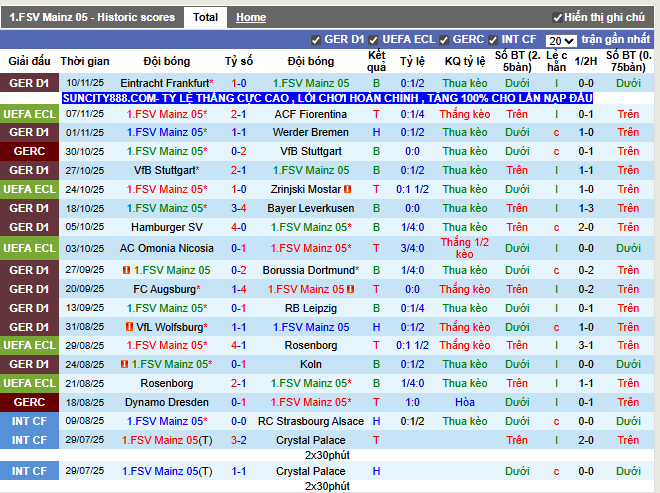Screen dimensions: 660x493
Task: Uncheck the GER D1 filter checkbox
Action: pos(315,40)
